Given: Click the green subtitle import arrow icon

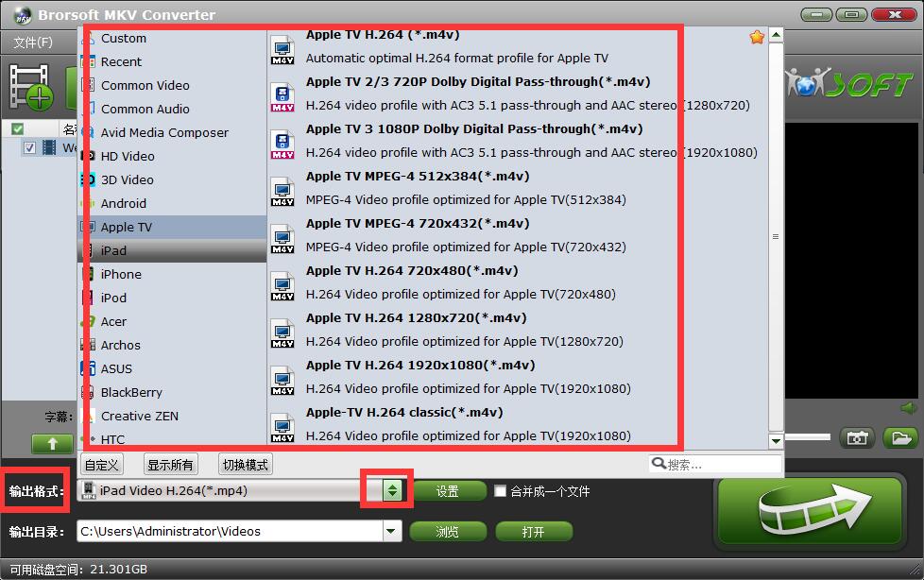Looking at the screenshot, I should point(52,444).
